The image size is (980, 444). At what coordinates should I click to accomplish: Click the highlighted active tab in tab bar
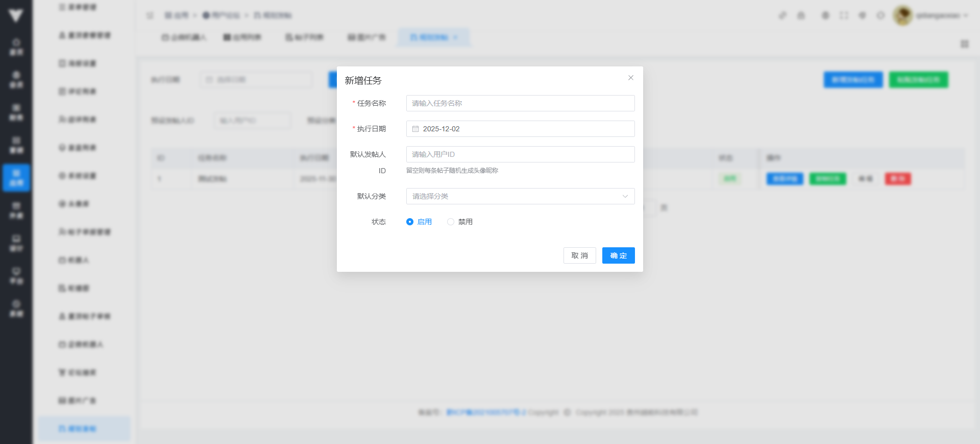[x=433, y=37]
